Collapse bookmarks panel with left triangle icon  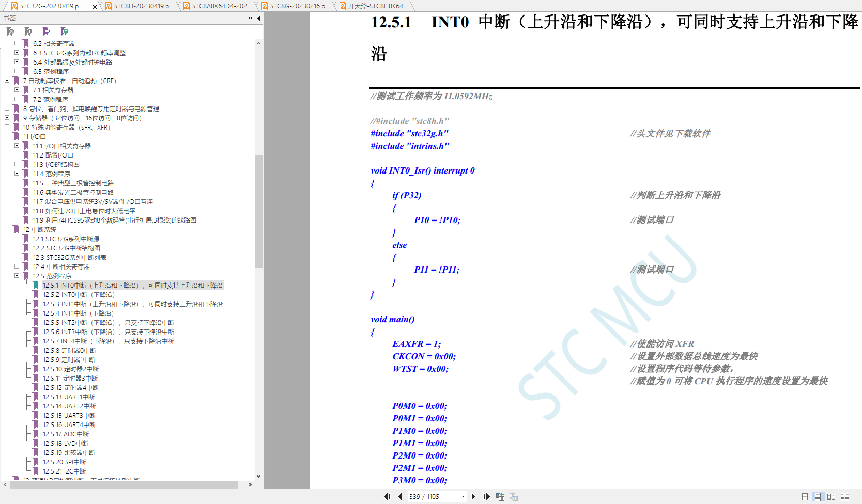click(259, 18)
